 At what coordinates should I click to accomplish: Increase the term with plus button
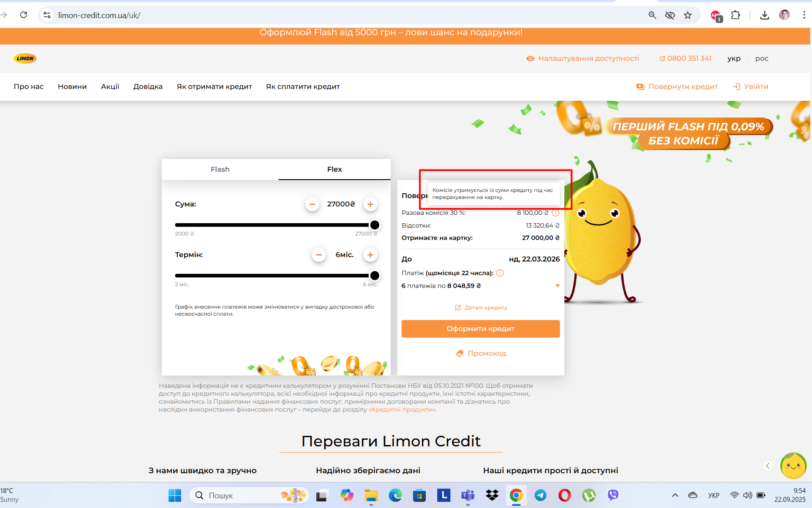(370, 255)
